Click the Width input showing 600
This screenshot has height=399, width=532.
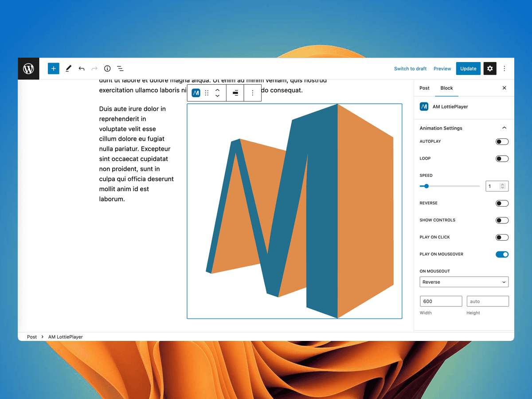pos(441,301)
